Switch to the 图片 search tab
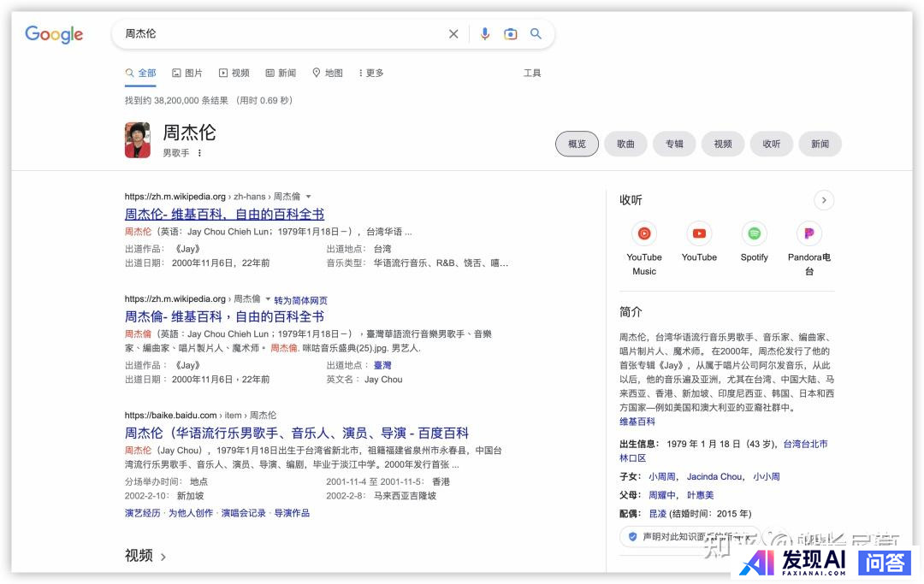The width and height of the screenshot is (924, 584). pos(187,74)
